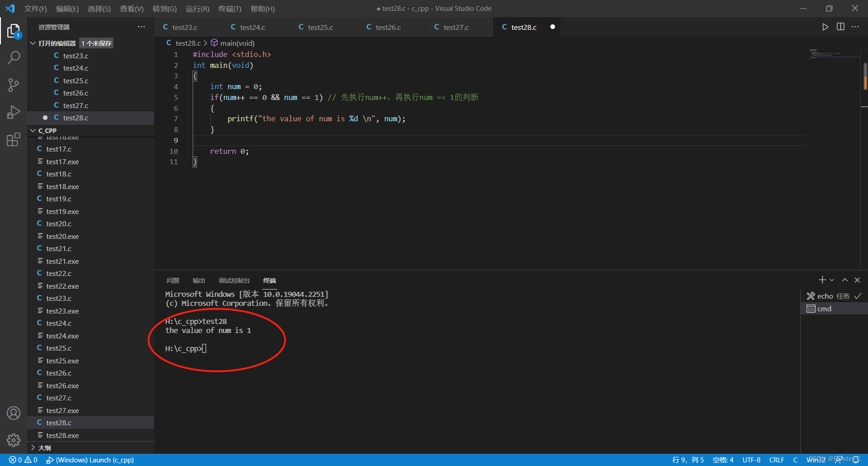The height and width of the screenshot is (466, 868).
Task: Open the Manage gear icon
Action: point(14,440)
